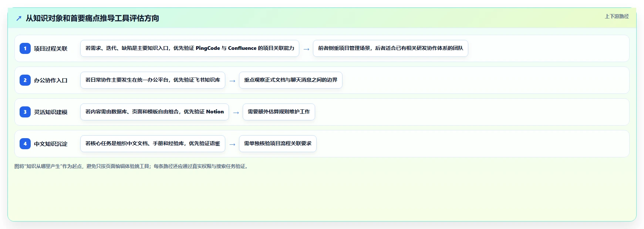Click the 上下游路径 label
The width and height of the screenshot is (644, 229).
click(617, 16)
